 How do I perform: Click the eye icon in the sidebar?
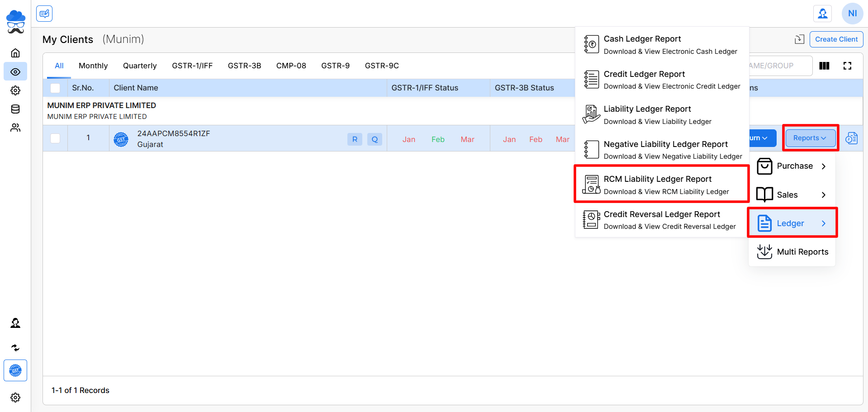15,72
